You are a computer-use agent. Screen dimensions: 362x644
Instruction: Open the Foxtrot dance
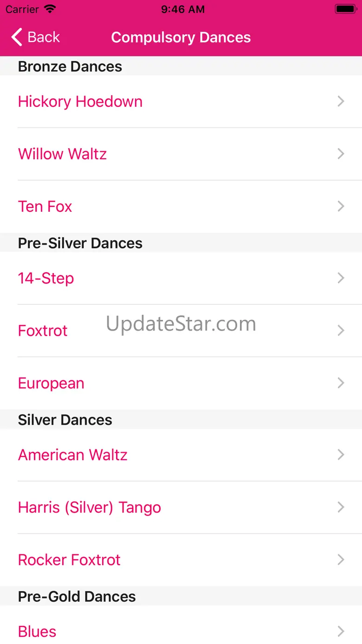[x=181, y=331]
